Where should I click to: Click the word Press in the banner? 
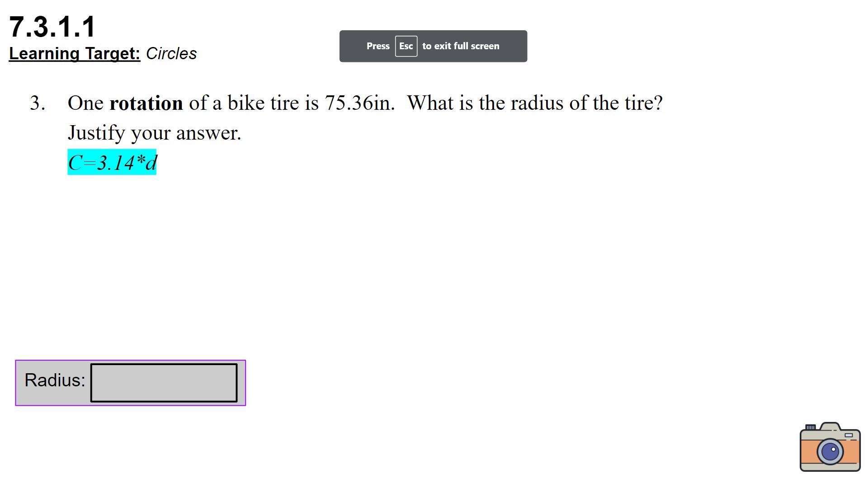coord(378,46)
